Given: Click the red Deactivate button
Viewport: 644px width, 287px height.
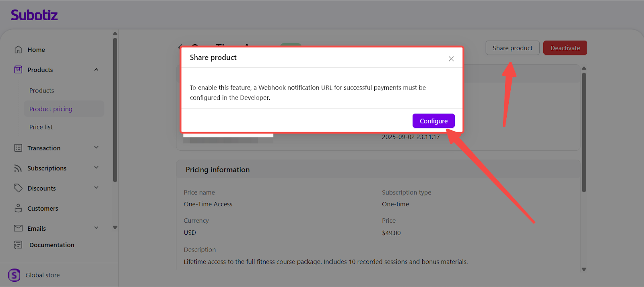Looking at the screenshot, I should point(565,48).
